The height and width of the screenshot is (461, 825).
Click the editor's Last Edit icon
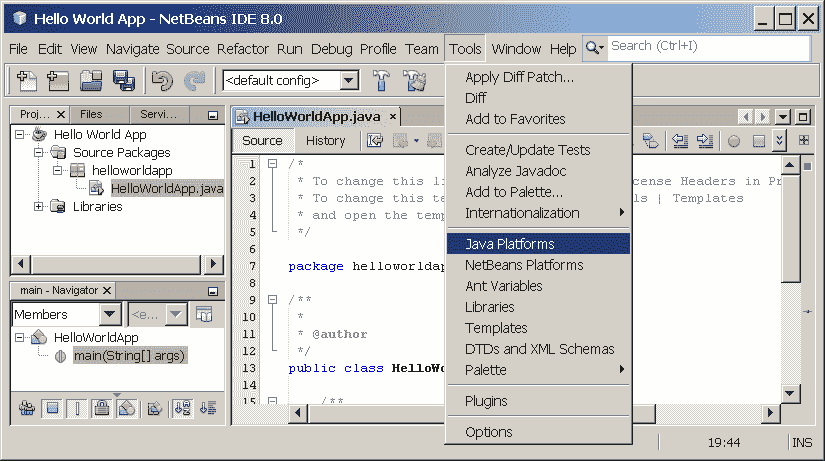click(375, 141)
